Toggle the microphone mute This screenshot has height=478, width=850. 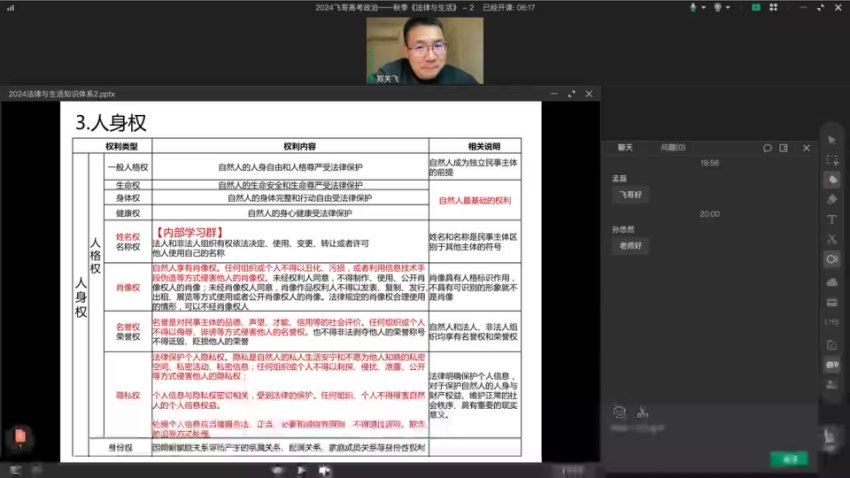tap(693, 7)
